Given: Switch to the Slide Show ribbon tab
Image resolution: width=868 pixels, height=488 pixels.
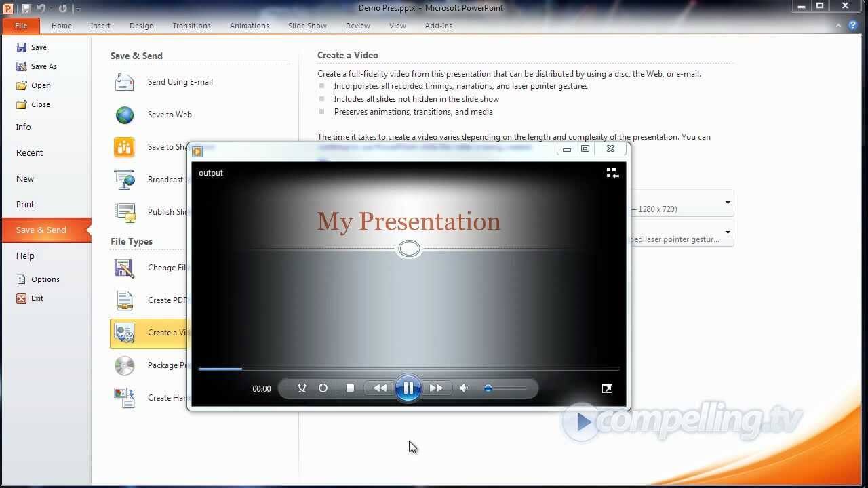Looking at the screenshot, I should point(307,26).
